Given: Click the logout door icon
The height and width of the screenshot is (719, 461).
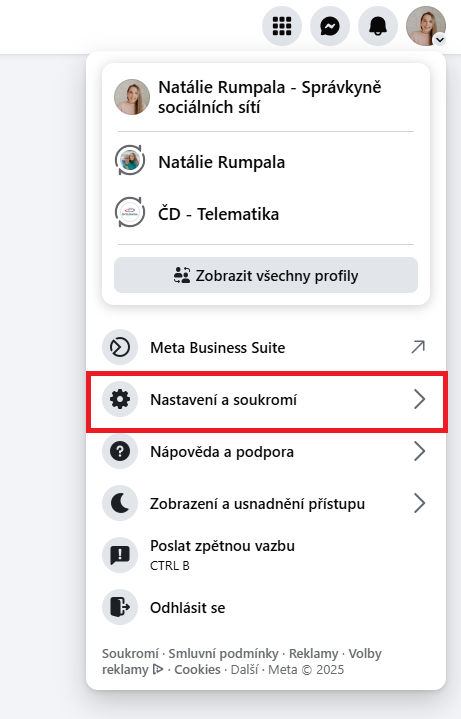Looking at the screenshot, I should click(x=120, y=607).
